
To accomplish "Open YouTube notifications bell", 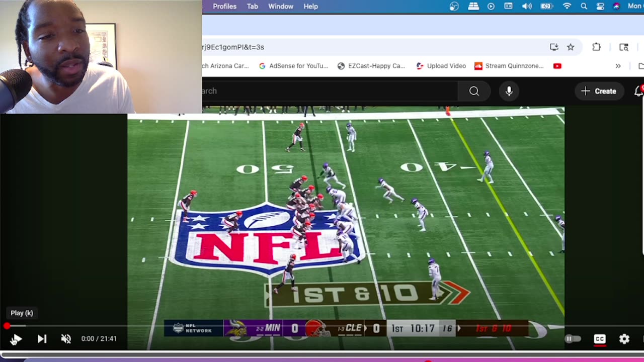I will pos(638,91).
